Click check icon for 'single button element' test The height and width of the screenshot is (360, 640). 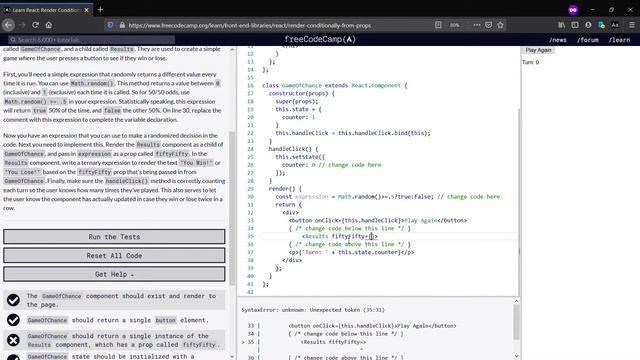[x=13, y=320]
